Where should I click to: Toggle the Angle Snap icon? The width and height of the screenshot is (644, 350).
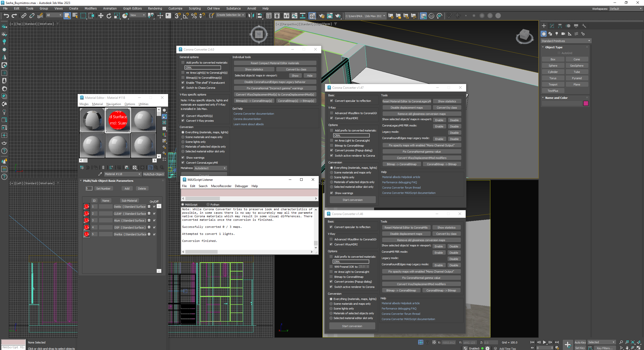pyautogui.click(x=186, y=16)
